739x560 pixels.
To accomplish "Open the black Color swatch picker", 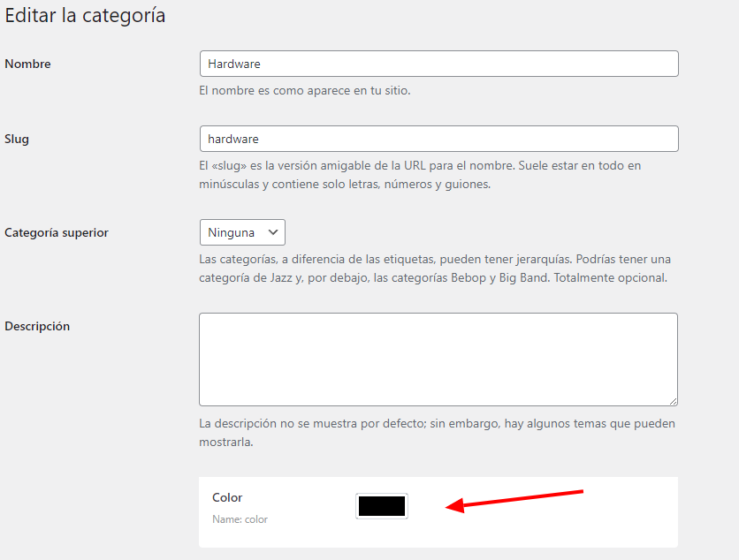I will [382, 506].
